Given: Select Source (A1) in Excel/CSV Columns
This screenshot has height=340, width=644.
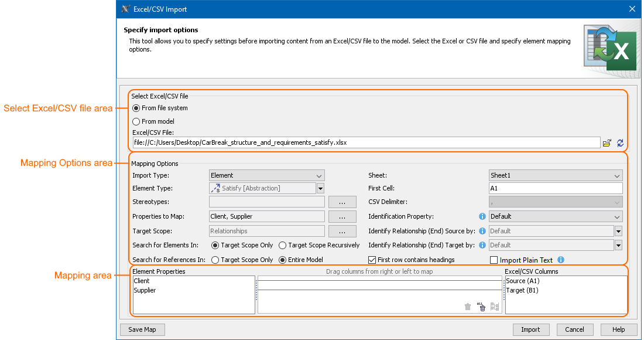Looking at the screenshot, I should pos(522,281).
